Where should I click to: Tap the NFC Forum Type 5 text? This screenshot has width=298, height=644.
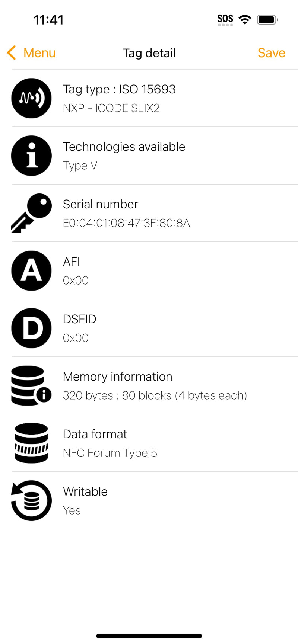tap(110, 453)
